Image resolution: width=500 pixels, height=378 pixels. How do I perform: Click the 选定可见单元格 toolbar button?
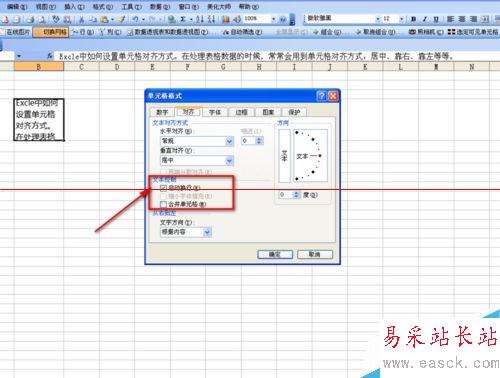473,32
